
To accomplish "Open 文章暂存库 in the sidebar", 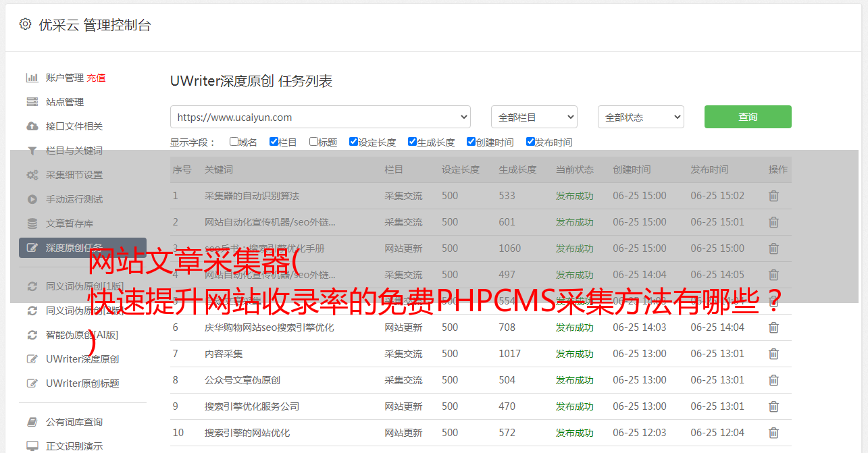I will pyautogui.click(x=70, y=223).
